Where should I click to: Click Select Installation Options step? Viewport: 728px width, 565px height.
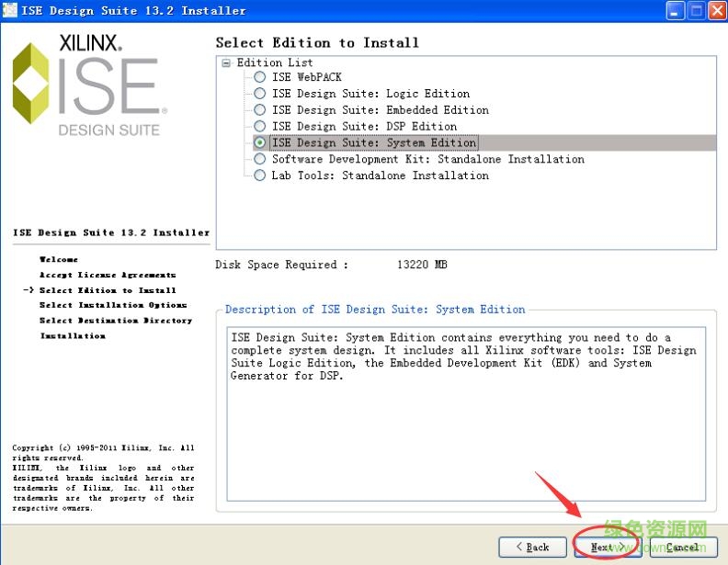[x=113, y=305]
